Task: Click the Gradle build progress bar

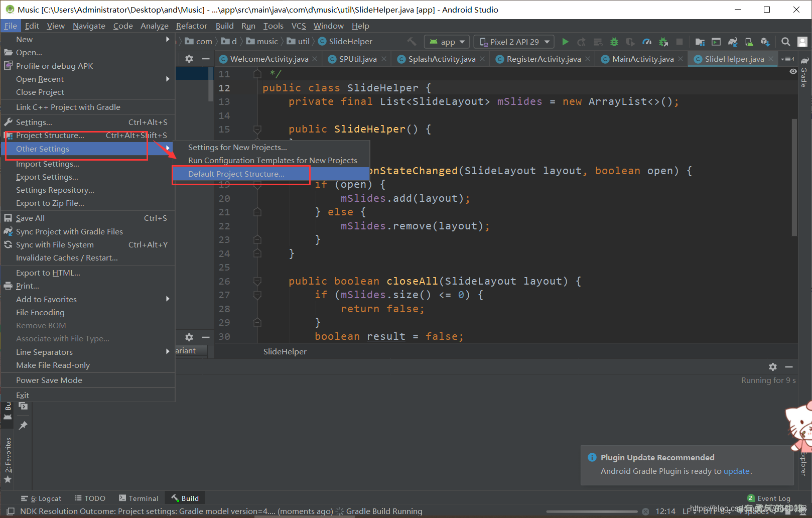Action: [x=592, y=511]
